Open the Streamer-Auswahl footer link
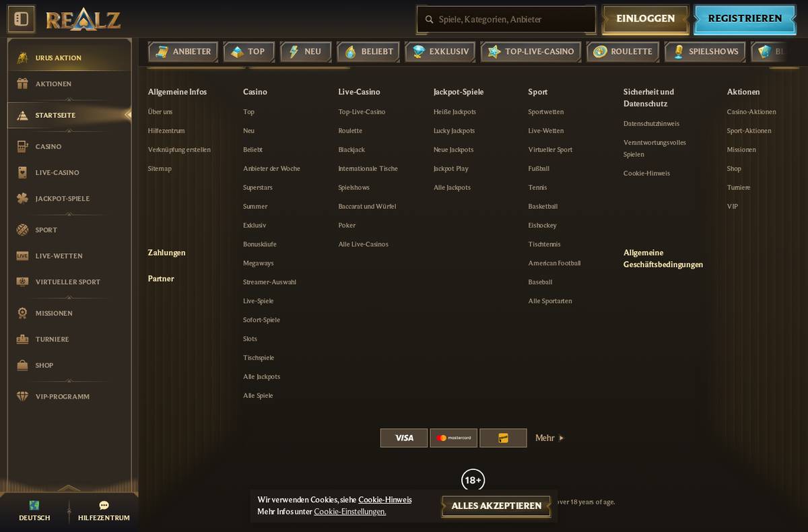Viewport: 808px width, 532px height. pos(269,282)
